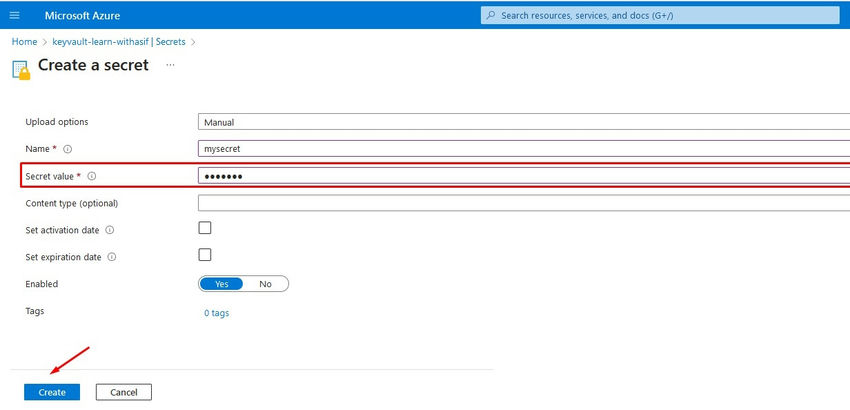Click the Create a secret key vault icon

coord(21,71)
